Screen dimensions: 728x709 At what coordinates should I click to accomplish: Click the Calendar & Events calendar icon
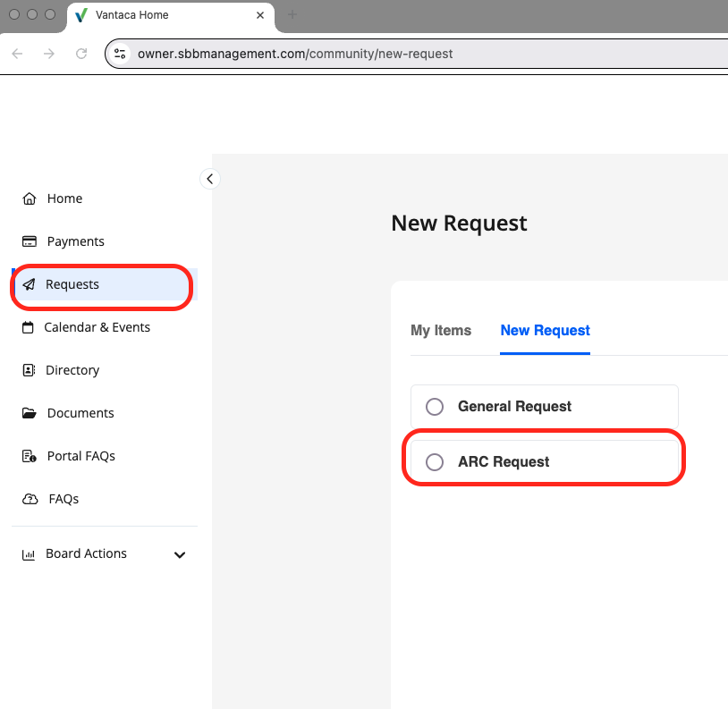click(29, 327)
